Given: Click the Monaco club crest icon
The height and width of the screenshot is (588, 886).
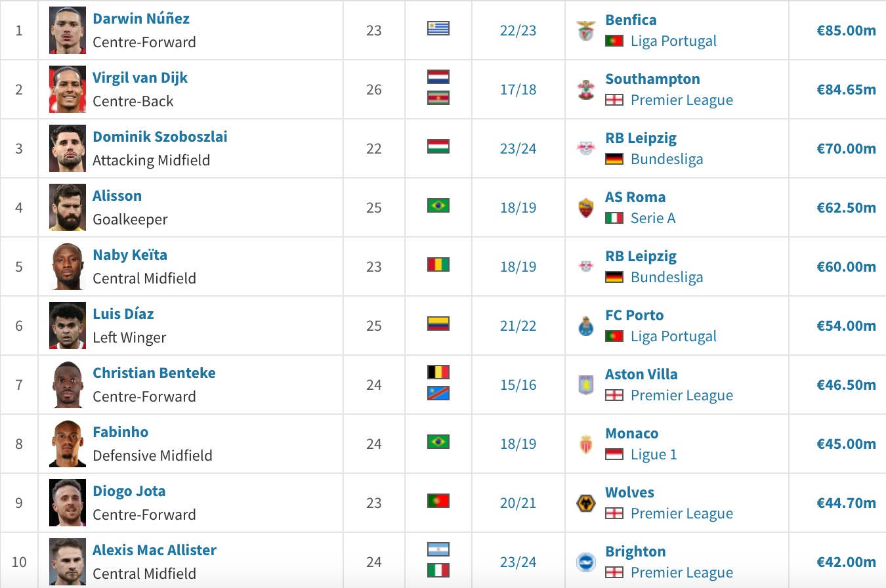Looking at the screenshot, I should 586,444.
